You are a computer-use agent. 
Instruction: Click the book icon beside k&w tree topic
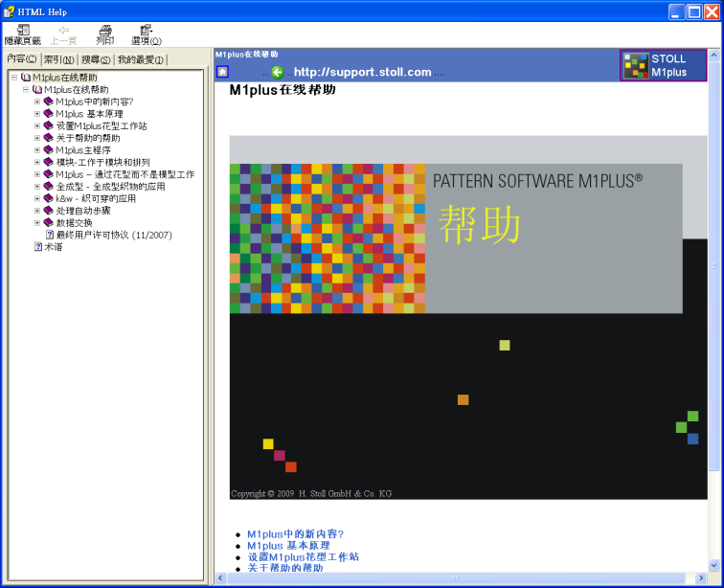tap(49, 198)
